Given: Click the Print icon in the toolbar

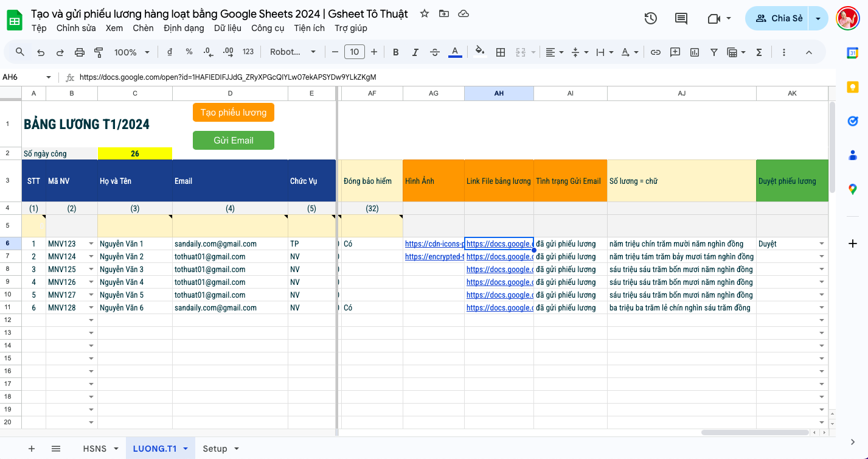Looking at the screenshot, I should click(x=79, y=52).
